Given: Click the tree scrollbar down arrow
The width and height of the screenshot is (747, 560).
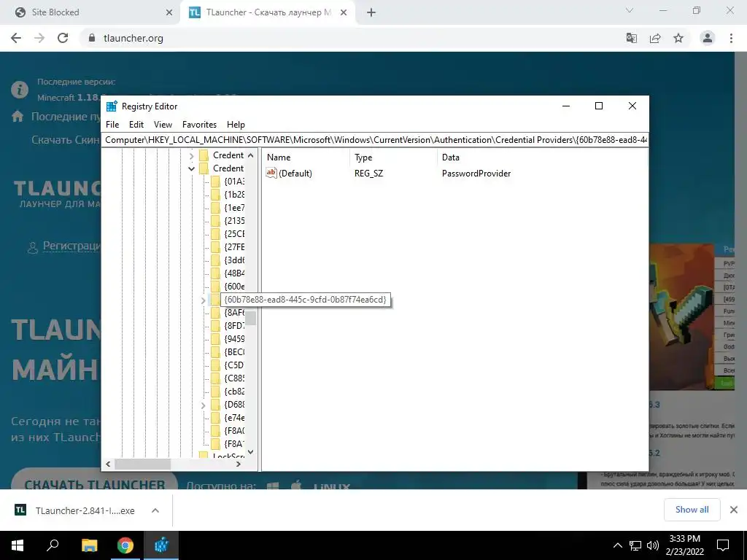Looking at the screenshot, I should tap(251, 452).
